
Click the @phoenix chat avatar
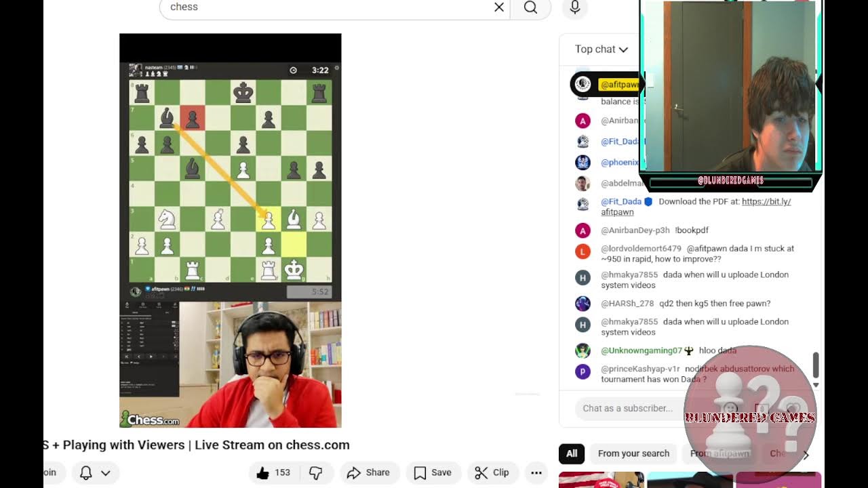pyautogui.click(x=583, y=163)
